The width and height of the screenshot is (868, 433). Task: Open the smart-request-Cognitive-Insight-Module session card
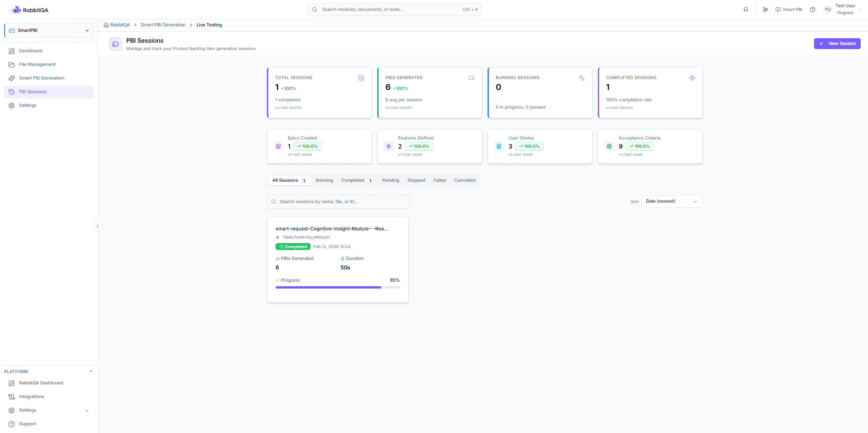pos(338,260)
